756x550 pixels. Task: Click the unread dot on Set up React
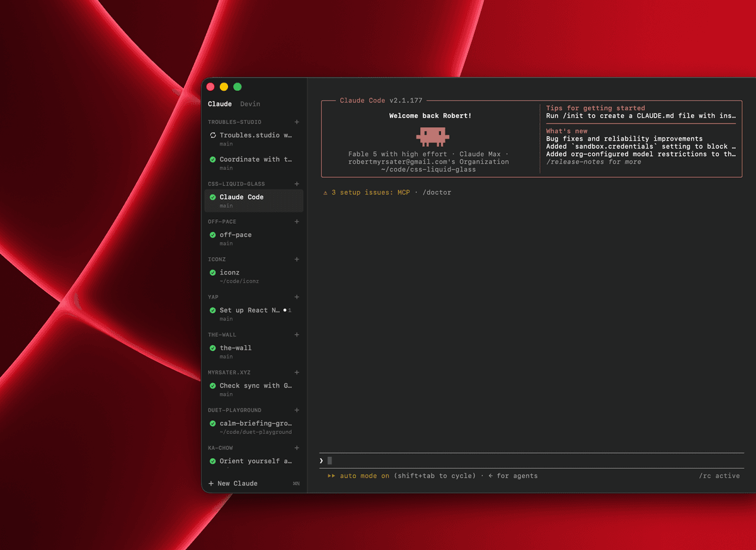(x=285, y=311)
